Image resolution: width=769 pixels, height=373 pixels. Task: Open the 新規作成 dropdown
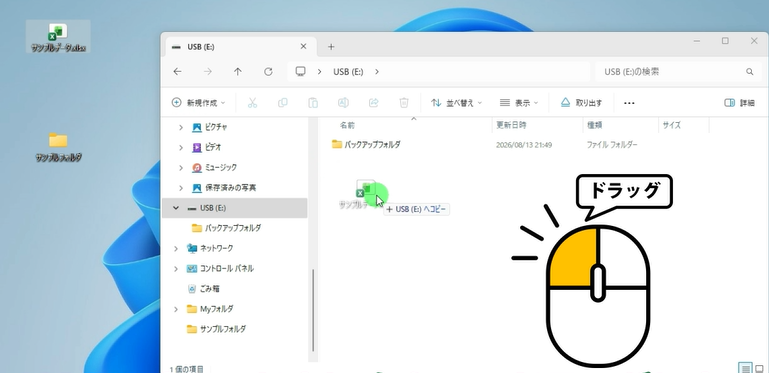click(198, 103)
